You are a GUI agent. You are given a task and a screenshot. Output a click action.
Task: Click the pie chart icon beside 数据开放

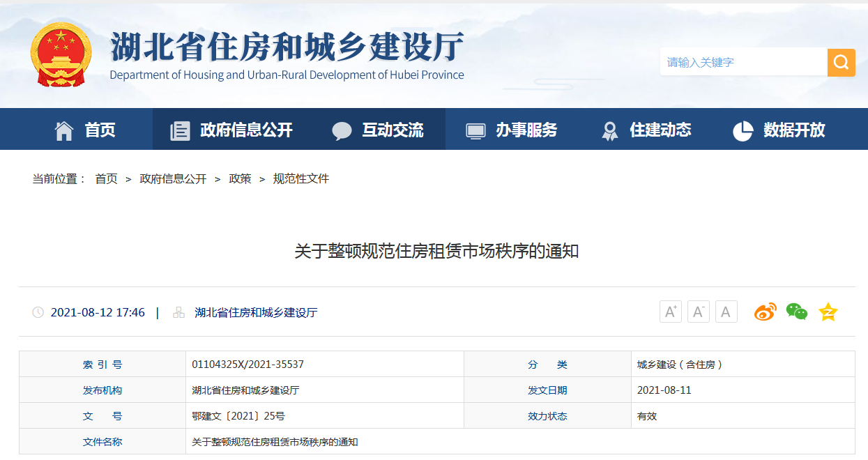coord(743,130)
